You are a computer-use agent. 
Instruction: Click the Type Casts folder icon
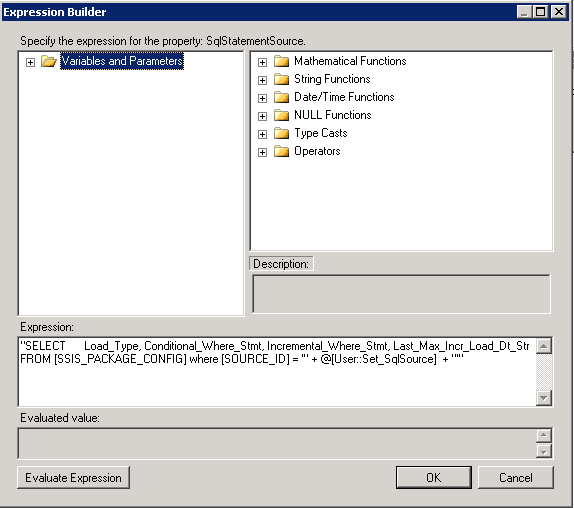tap(281, 133)
